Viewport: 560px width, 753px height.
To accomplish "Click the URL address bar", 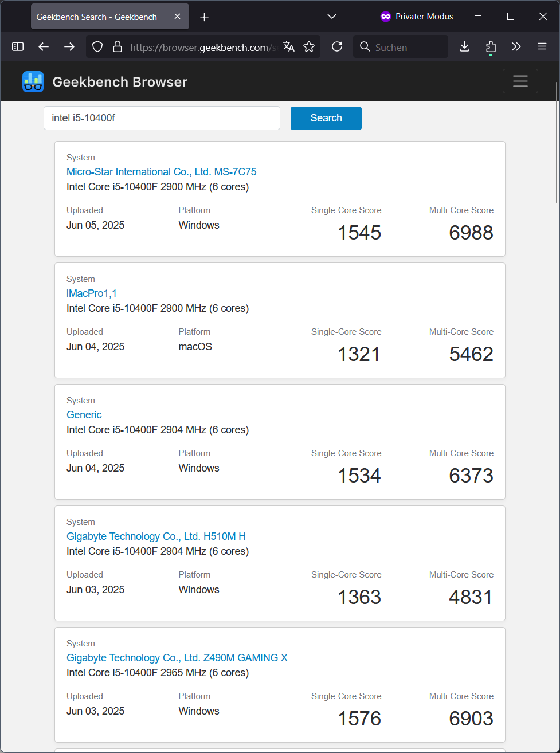I will [203, 47].
